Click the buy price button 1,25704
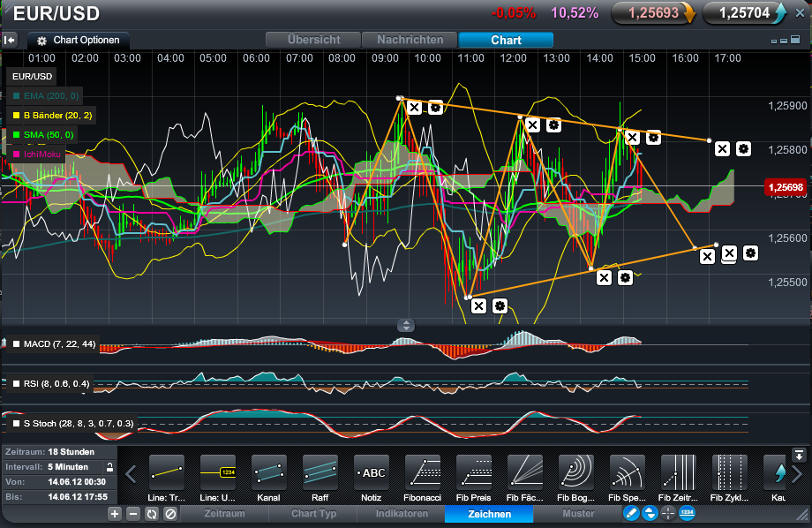 (x=744, y=13)
